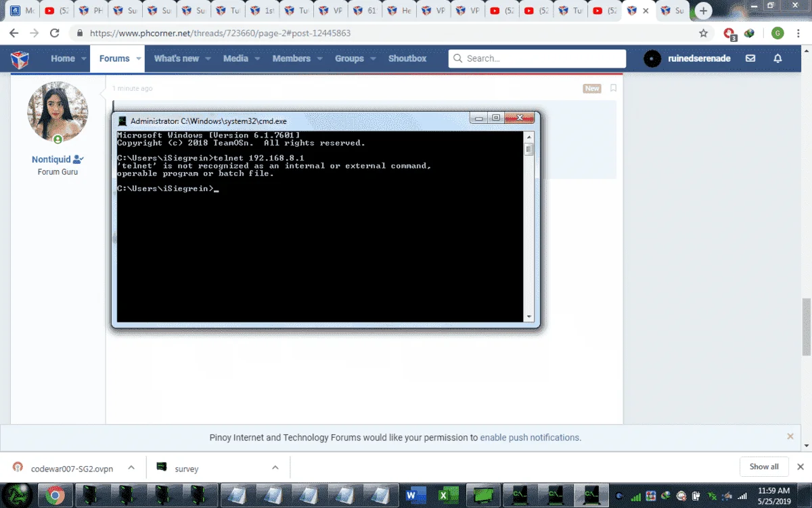Close the downloads bar
This screenshot has width=812, height=508.
coord(800,467)
